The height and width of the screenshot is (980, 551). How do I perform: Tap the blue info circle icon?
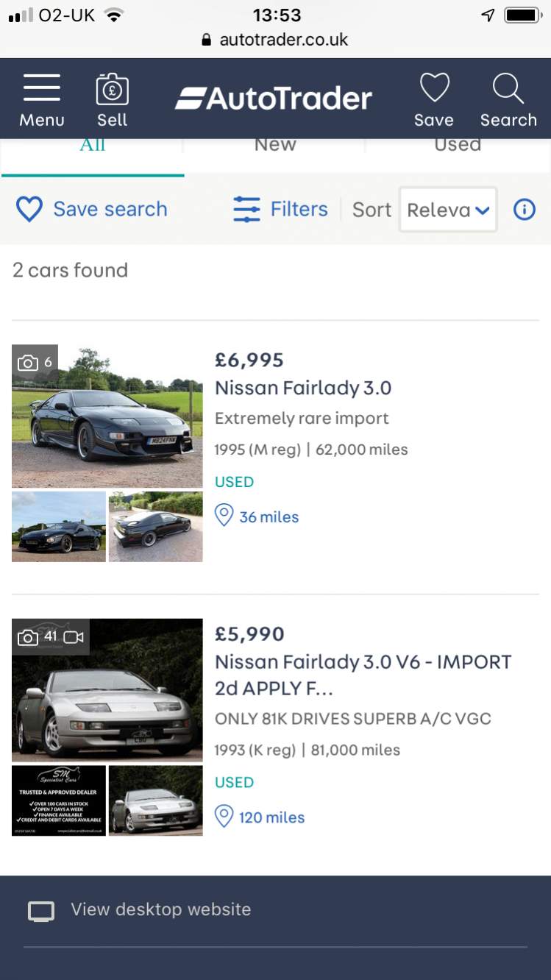pos(524,210)
